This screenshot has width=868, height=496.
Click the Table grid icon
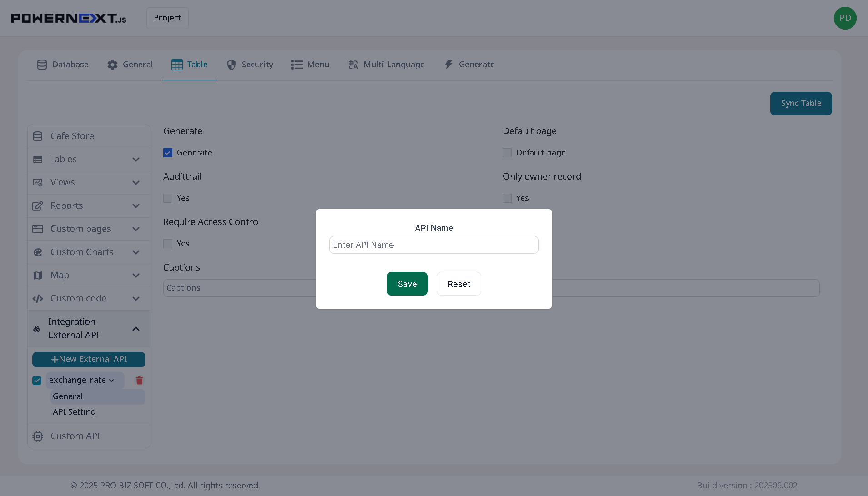tap(177, 65)
